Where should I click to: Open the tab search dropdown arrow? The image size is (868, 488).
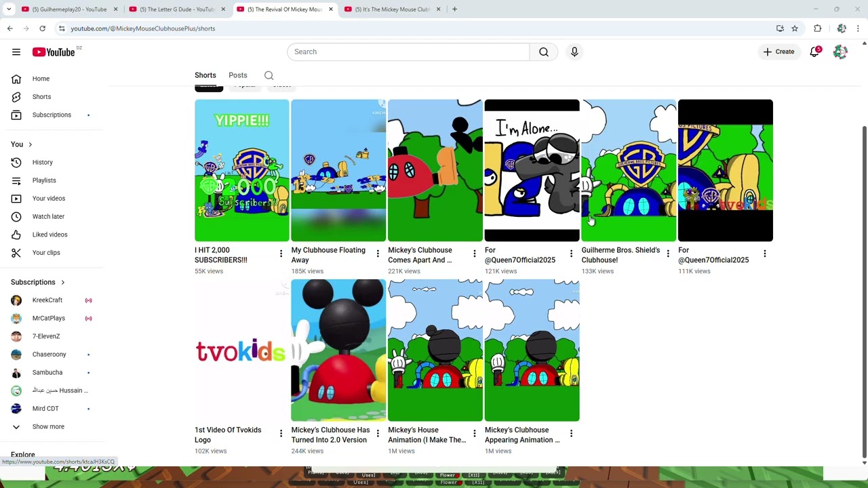tap(9, 9)
